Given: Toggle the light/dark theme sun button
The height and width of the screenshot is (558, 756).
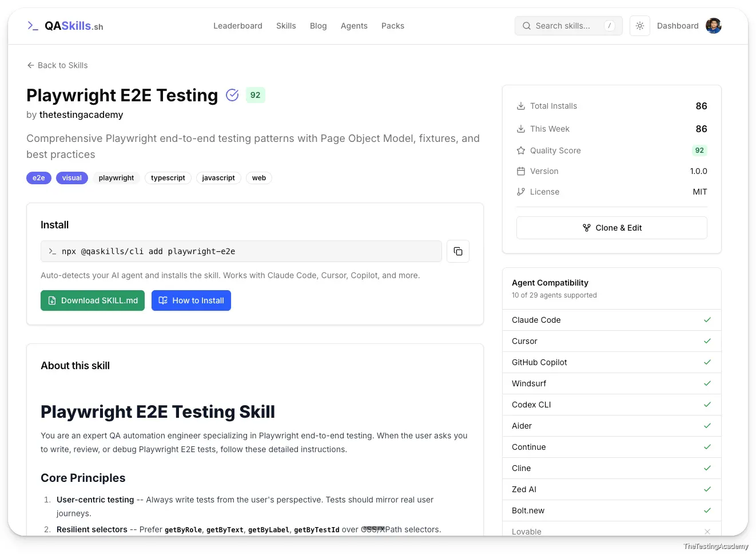Looking at the screenshot, I should click(x=640, y=26).
